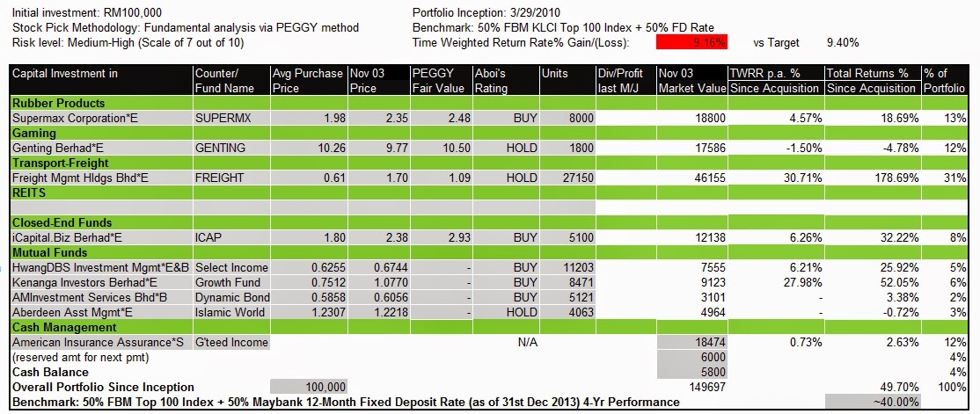Click the Total Returns % column header
The height and width of the screenshot is (414, 980).
(x=874, y=81)
